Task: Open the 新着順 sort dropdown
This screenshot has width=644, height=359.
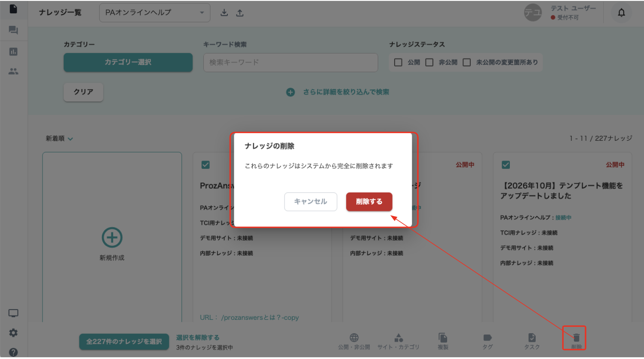Action: 59,139
